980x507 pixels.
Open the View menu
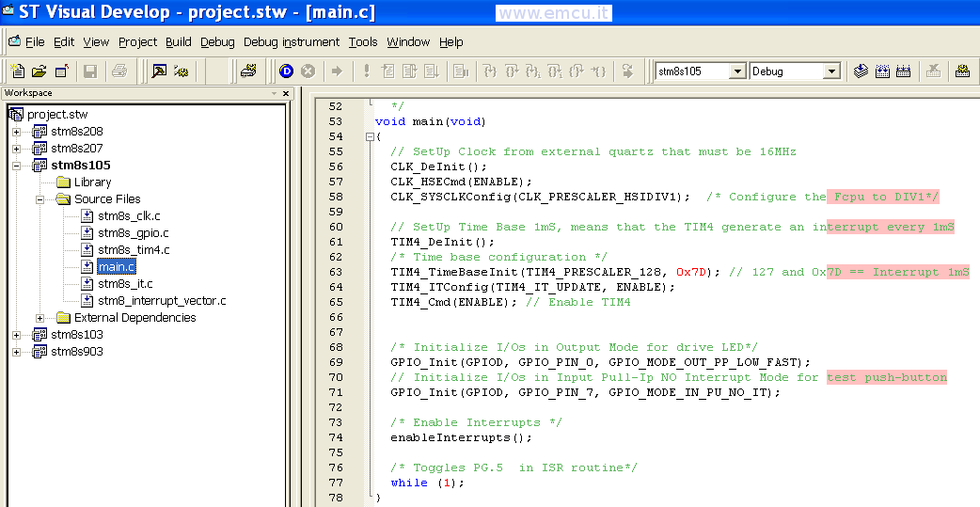pos(96,42)
